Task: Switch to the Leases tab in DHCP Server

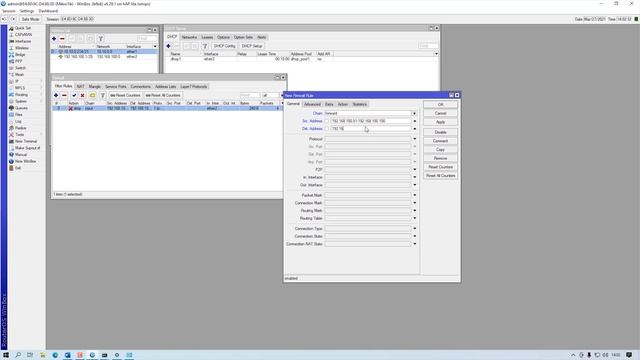Action: tap(207, 37)
